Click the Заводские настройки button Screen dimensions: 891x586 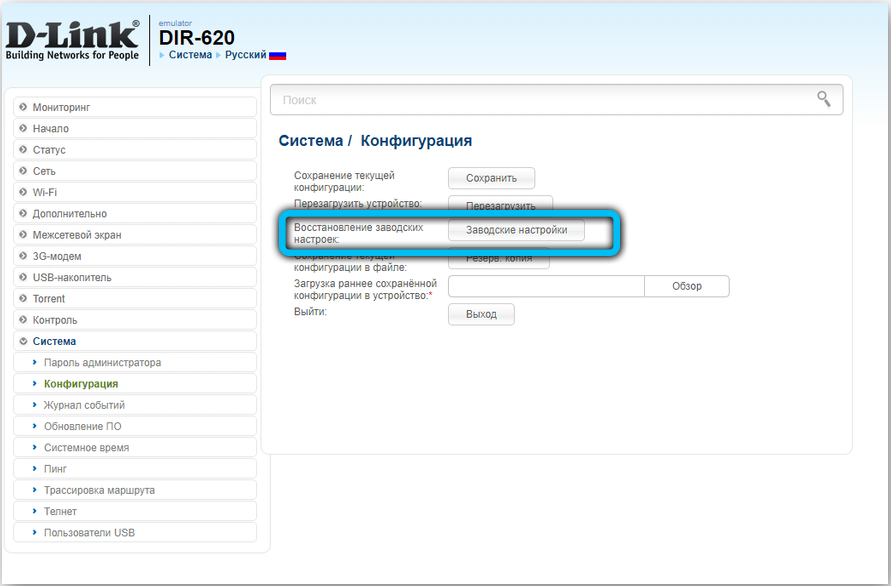pos(517,230)
